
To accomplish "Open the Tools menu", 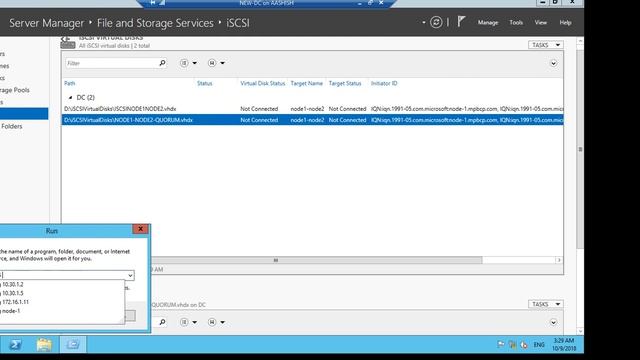I will point(516,22).
